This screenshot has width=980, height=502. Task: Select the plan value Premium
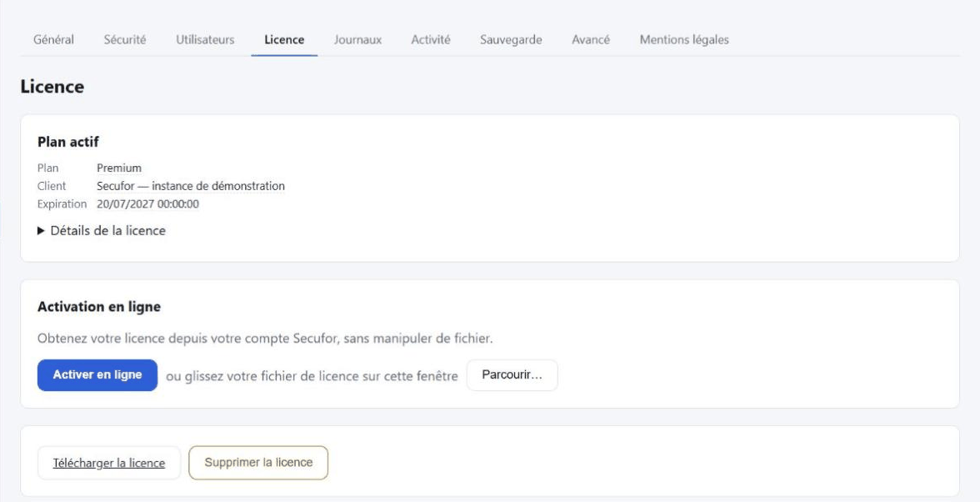tap(118, 168)
